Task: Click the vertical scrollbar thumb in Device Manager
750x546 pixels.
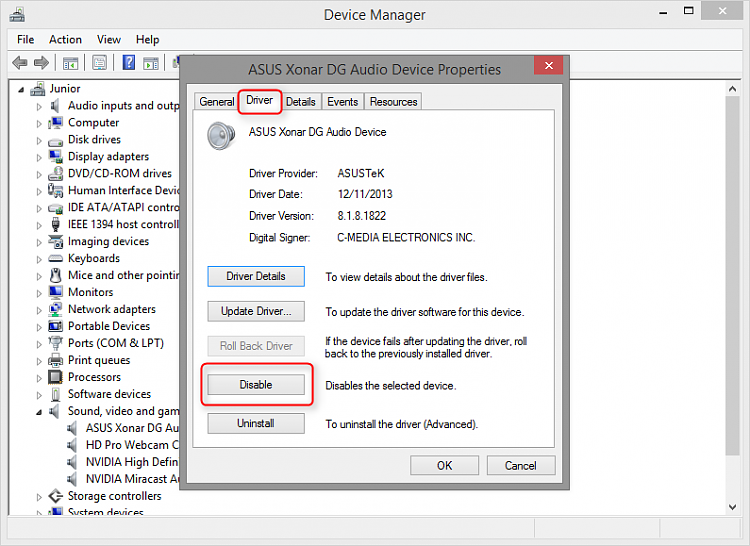Action: coord(732,276)
